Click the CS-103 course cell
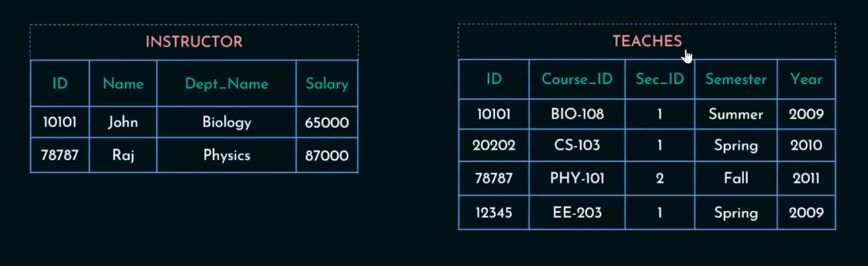 click(x=577, y=145)
